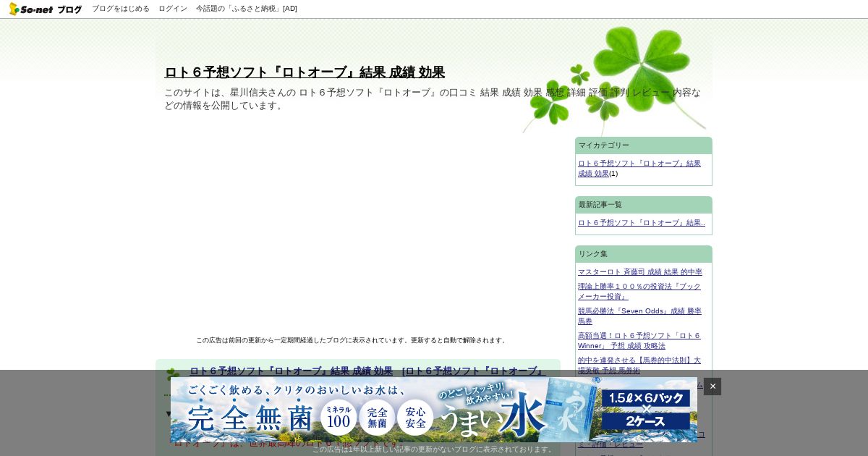Open the 馬券的中法則 大場英敬 link
Viewport: 868px width, 456px height.
click(x=639, y=365)
